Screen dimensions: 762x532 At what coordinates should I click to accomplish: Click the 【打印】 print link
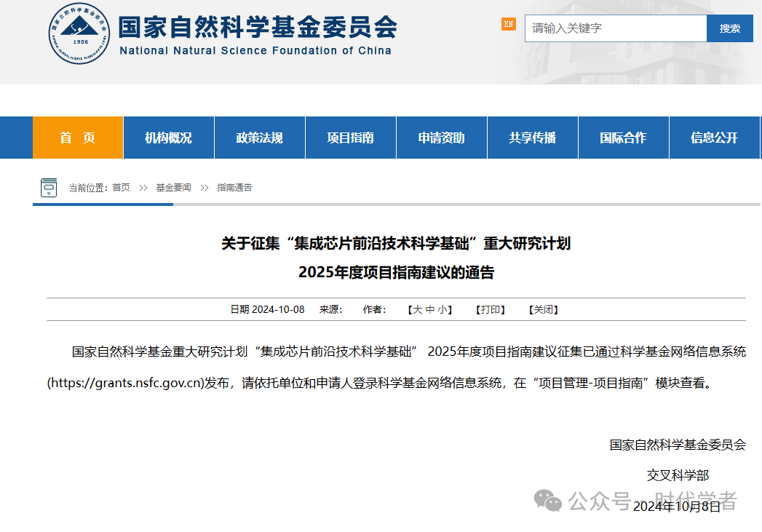click(491, 309)
